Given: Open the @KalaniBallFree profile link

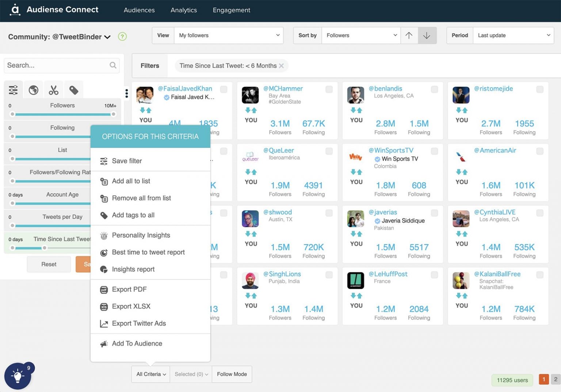Looking at the screenshot, I should [497, 274].
